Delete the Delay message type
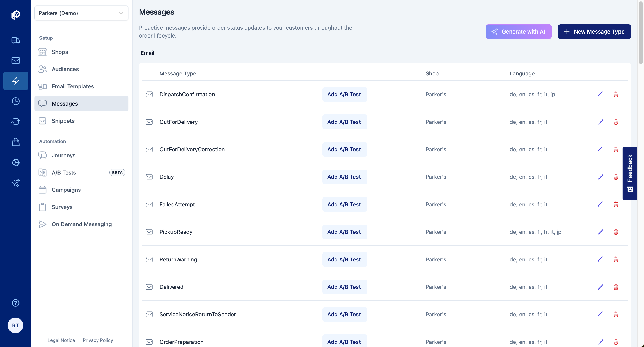 point(616,177)
